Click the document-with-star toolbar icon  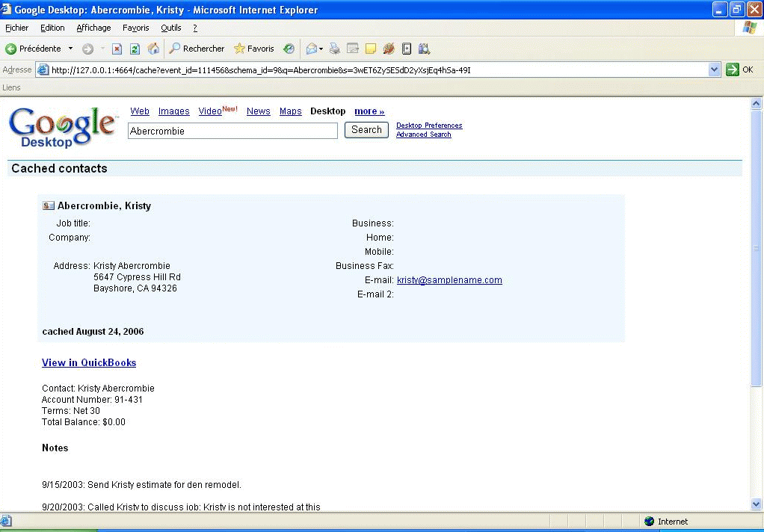point(407,49)
